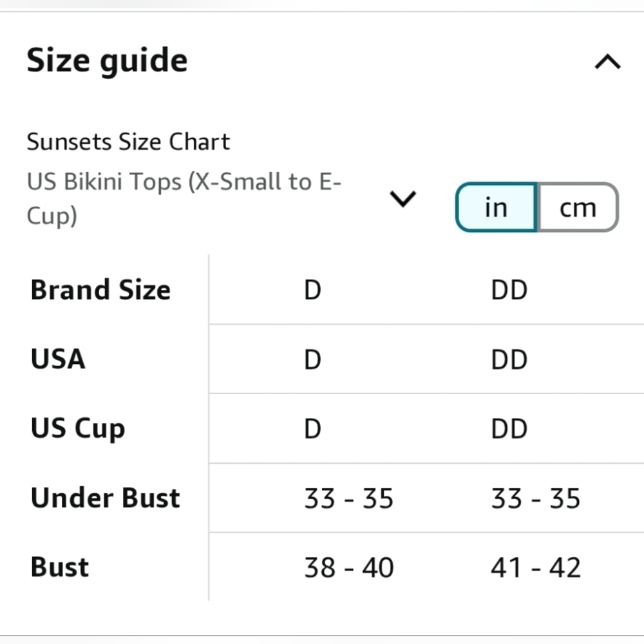Click the Bust 38 - 40 measurement
Screen dimensions: 644x644
click(x=348, y=567)
